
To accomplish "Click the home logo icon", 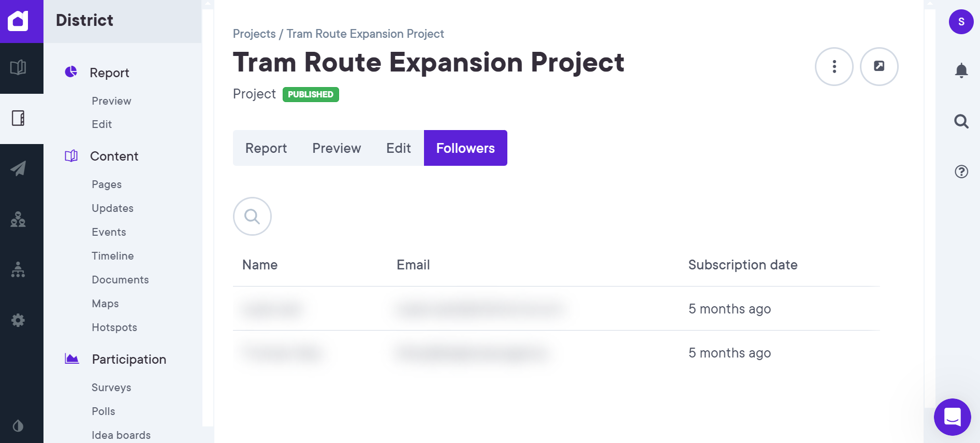I will pyautogui.click(x=18, y=21).
